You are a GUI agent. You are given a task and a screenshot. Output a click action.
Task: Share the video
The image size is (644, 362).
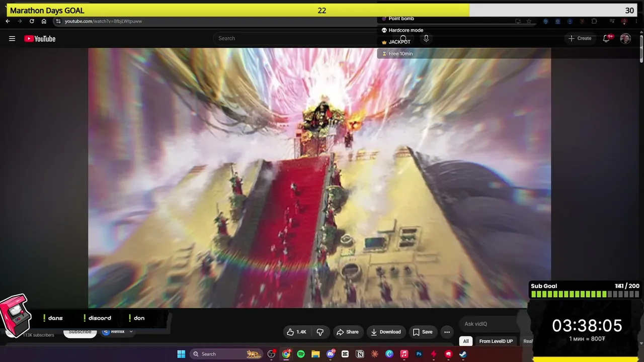tap(348, 332)
